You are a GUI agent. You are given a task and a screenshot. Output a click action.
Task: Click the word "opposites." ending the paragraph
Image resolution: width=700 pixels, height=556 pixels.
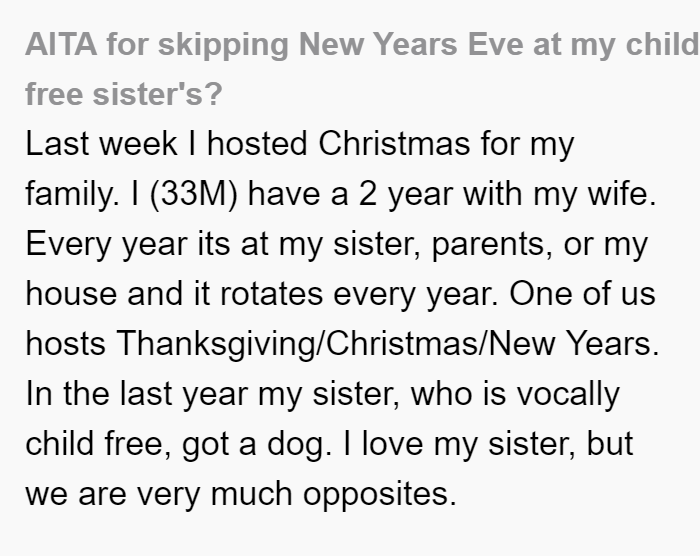click(x=380, y=496)
